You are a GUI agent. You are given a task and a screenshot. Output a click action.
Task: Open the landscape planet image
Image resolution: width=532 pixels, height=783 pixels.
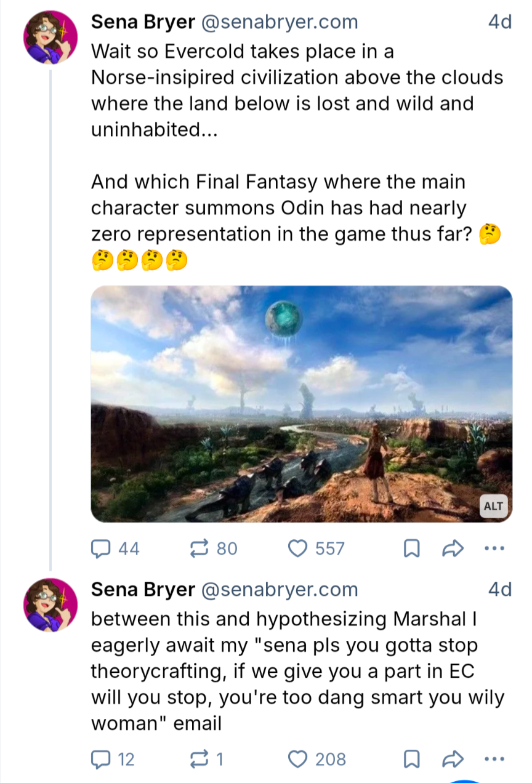tap(302, 404)
